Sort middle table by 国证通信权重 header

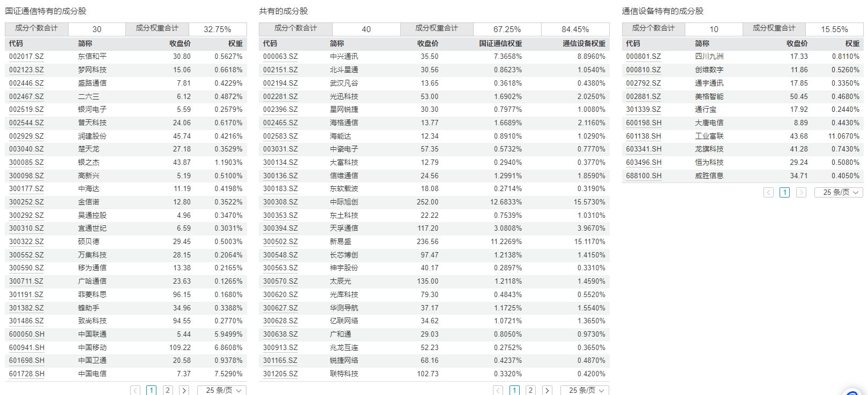click(x=500, y=43)
